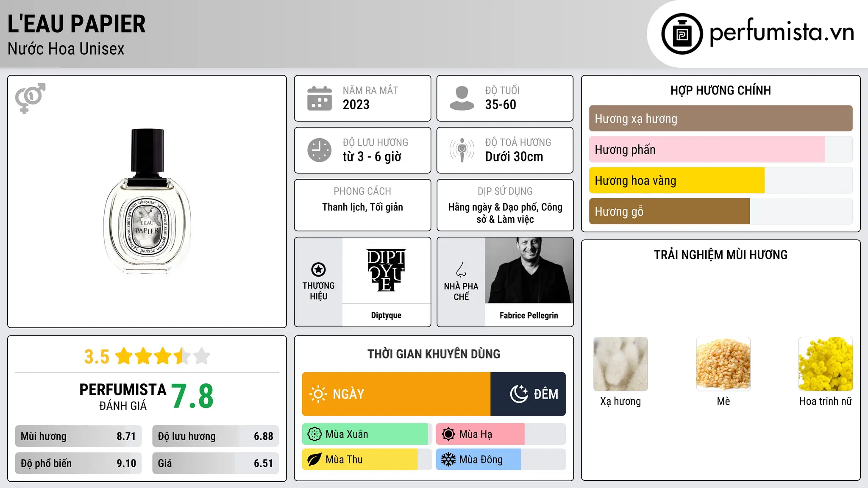Click the person icon beside Độ tuổi
This screenshot has width=868, height=488.
coord(462,98)
